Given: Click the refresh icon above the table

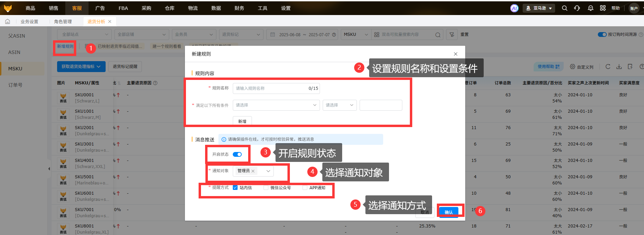Looking at the screenshot, I should point(608,67).
